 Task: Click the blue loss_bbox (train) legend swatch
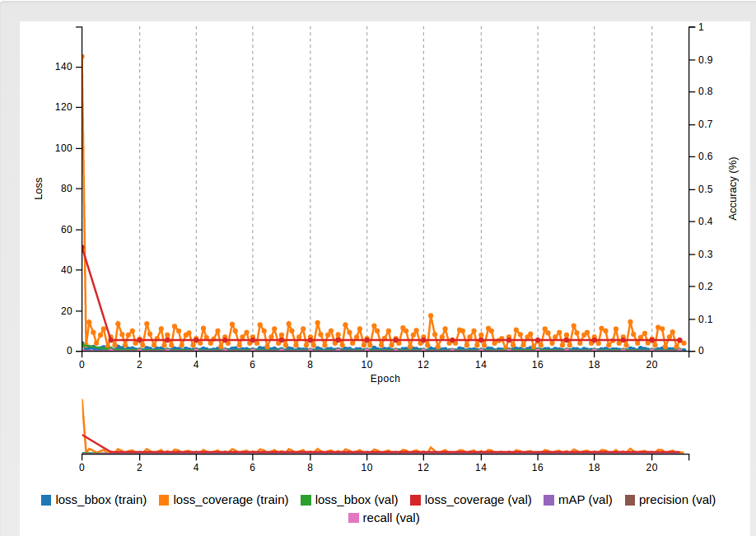point(44,500)
